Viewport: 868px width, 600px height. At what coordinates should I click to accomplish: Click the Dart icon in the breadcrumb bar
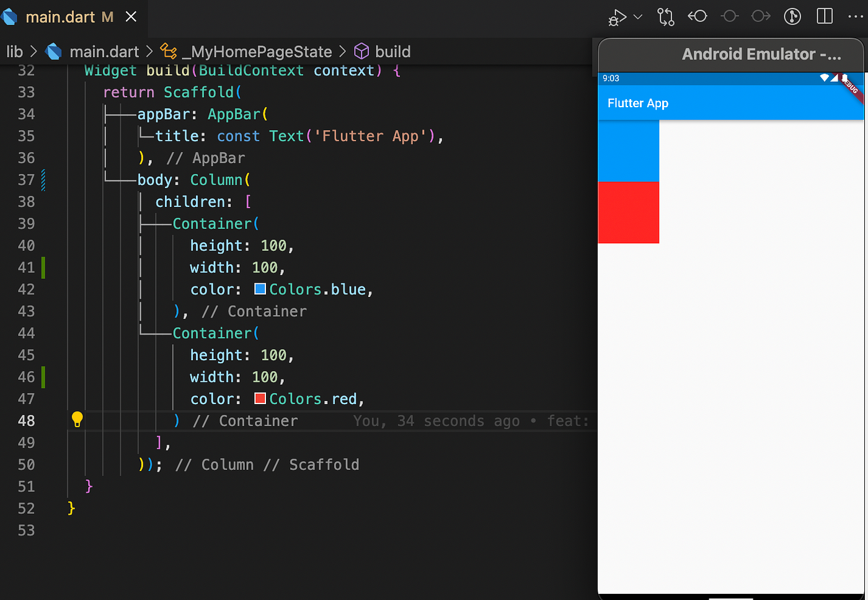point(54,51)
